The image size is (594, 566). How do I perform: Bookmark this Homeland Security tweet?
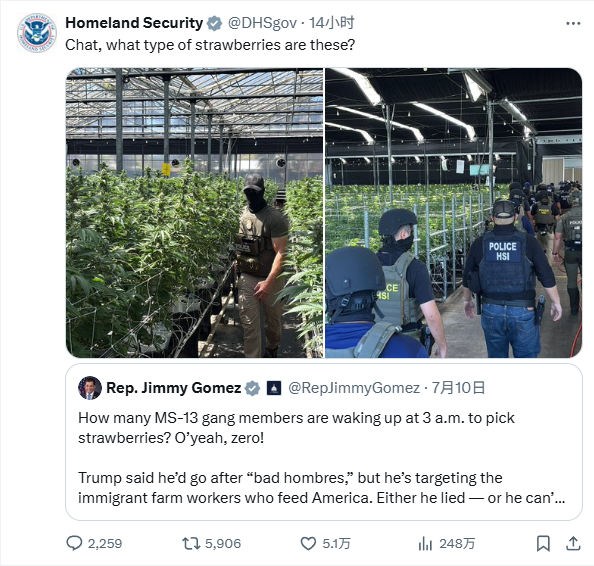[543, 544]
